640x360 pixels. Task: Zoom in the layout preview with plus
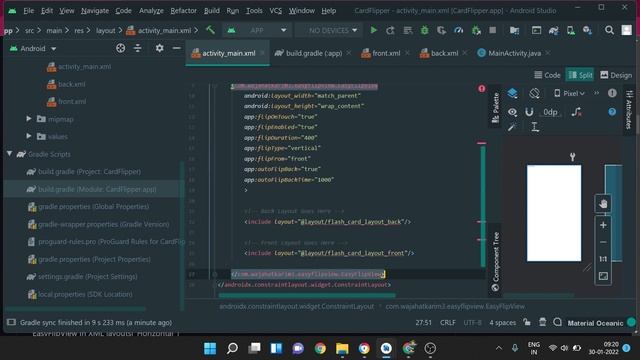pos(603,225)
